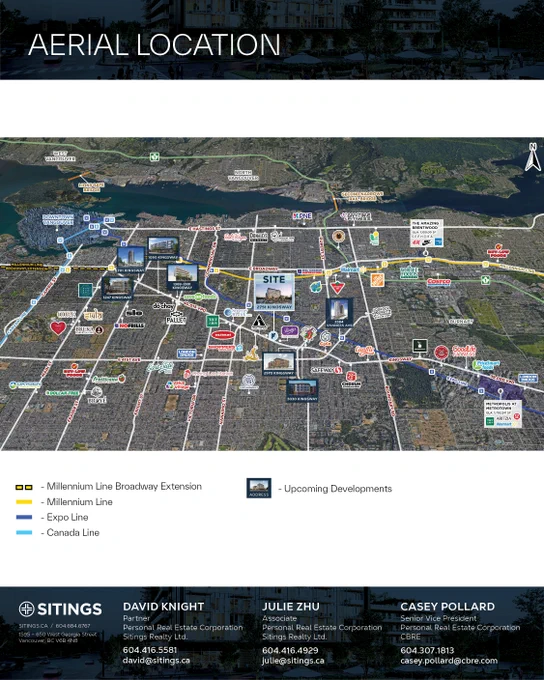The width and height of the screenshot is (544, 680).
Task: Click the tower development thumbnail near Home Depot
Action: pos(339,313)
